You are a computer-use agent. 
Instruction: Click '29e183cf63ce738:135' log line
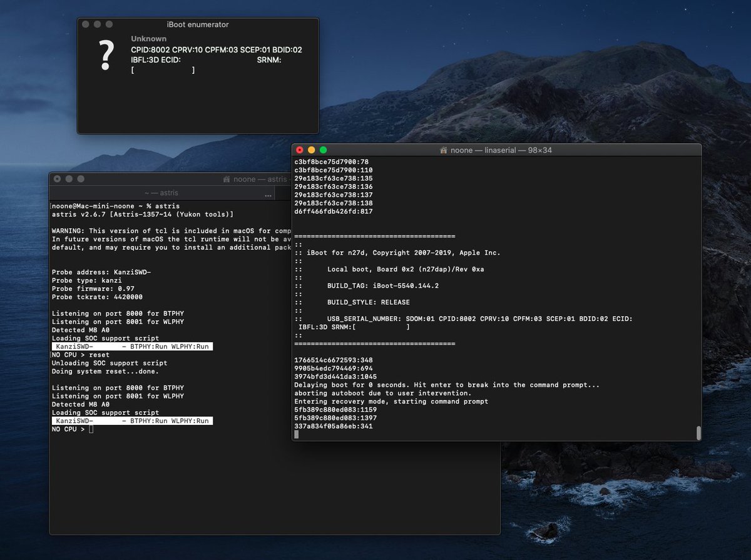pos(334,178)
